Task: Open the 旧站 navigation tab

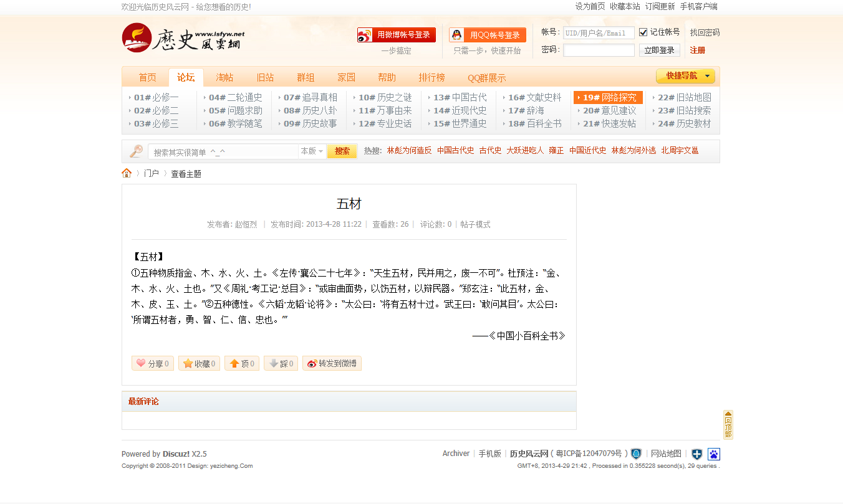Action: [265, 77]
